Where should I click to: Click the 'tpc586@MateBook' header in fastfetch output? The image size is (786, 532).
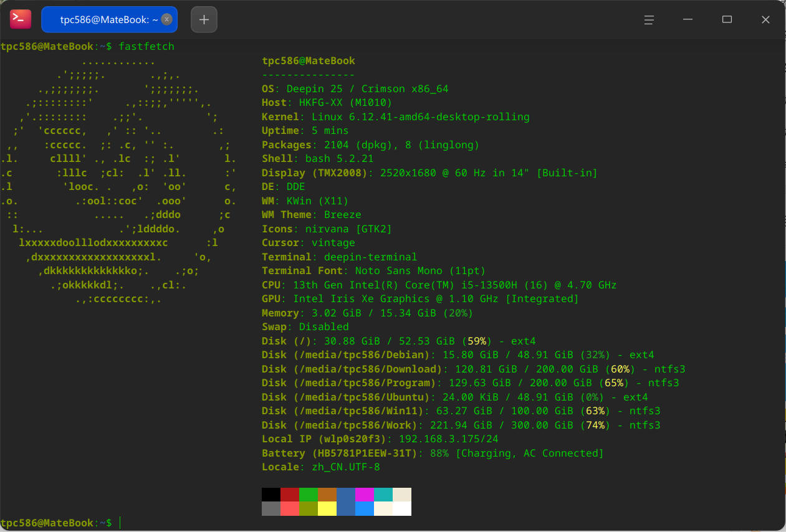(309, 61)
